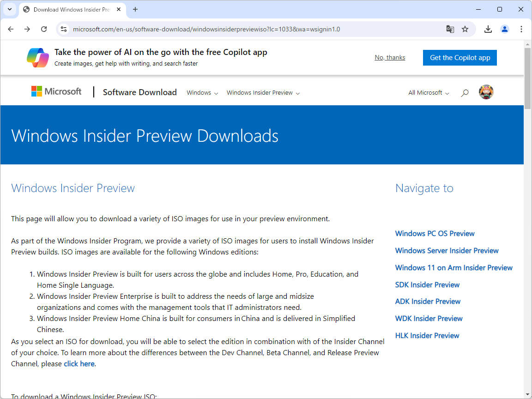The width and height of the screenshot is (532, 399).
Task: Click the Get the Copilot app button
Action: point(459,57)
